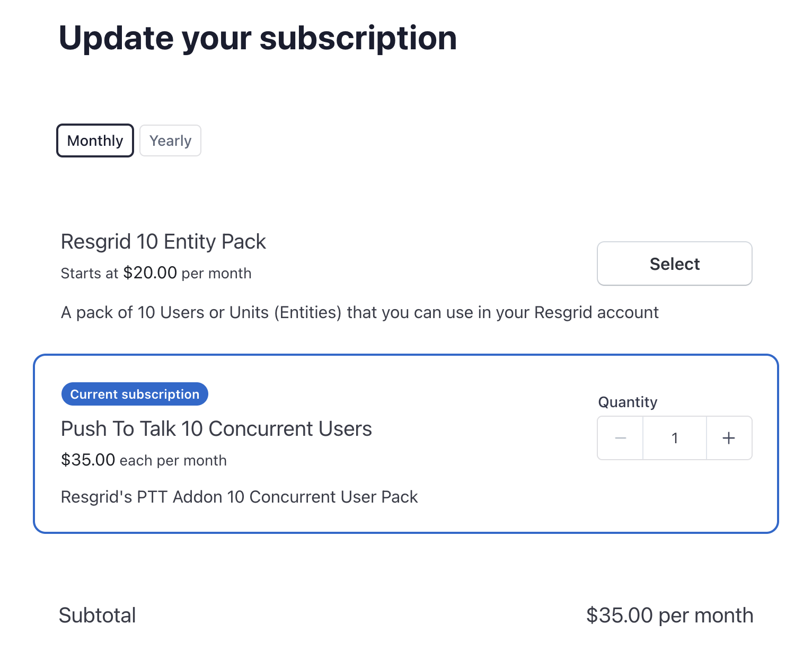Switch to Monthly billing
Image resolution: width=812 pixels, height=650 pixels.
pos(95,140)
